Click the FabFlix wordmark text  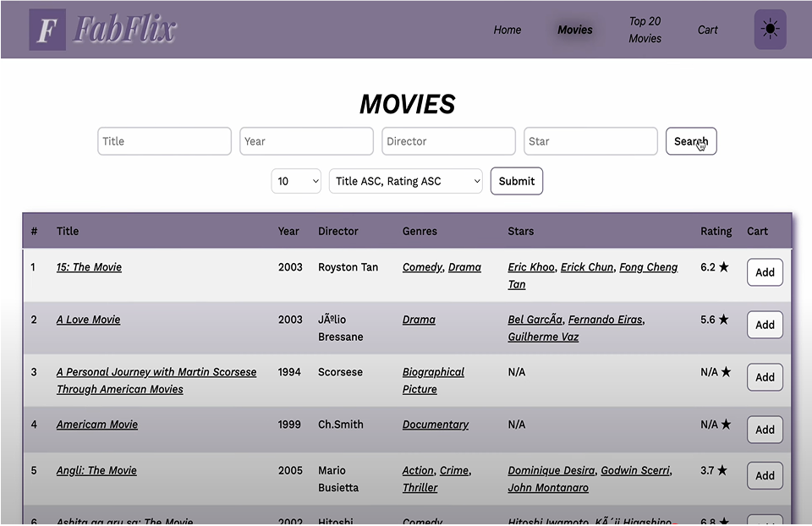(x=125, y=29)
